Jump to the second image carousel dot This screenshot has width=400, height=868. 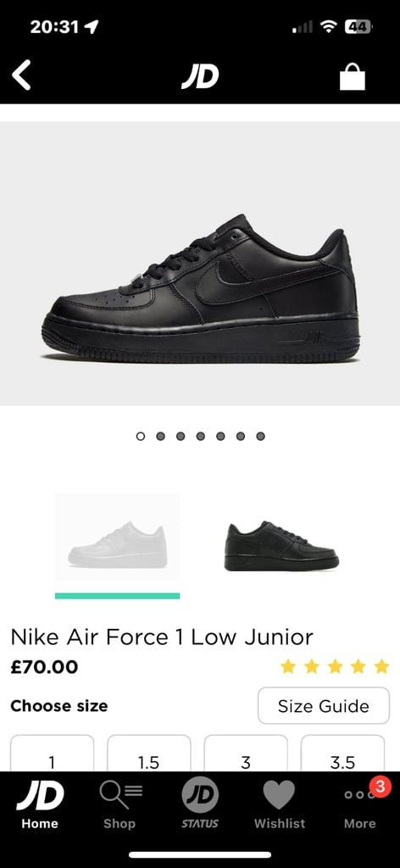(160, 437)
